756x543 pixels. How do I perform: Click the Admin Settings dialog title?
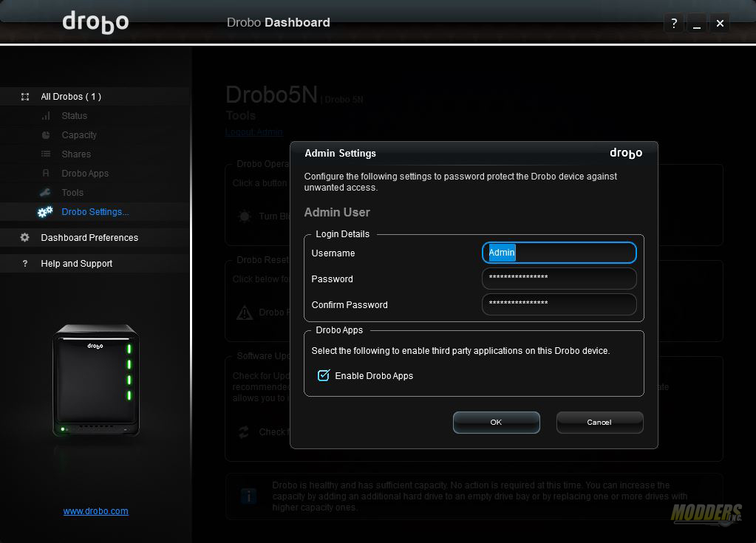tap(340, 153)
